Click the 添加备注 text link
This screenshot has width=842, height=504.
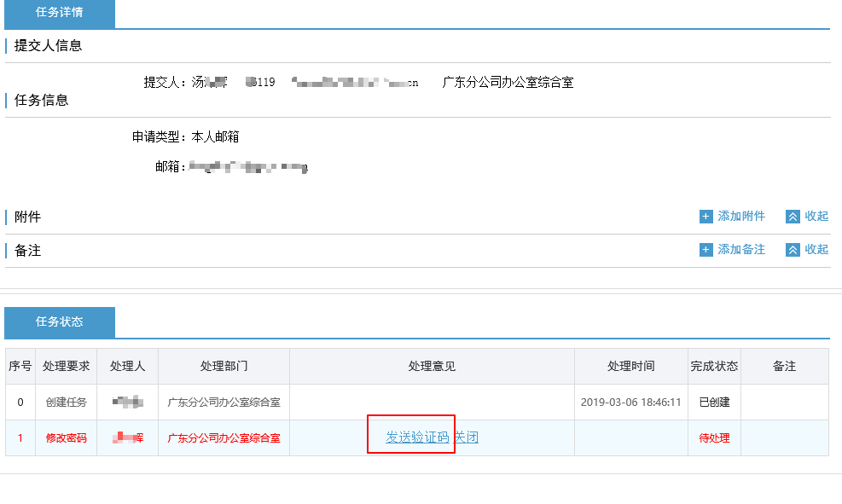(741, 250)
